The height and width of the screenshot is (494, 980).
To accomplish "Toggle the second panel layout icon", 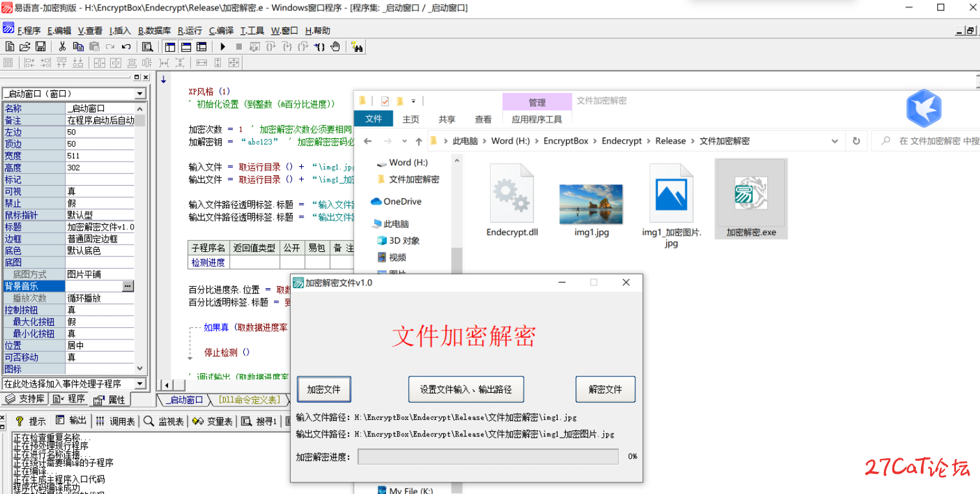I will (x=186, y=47).
